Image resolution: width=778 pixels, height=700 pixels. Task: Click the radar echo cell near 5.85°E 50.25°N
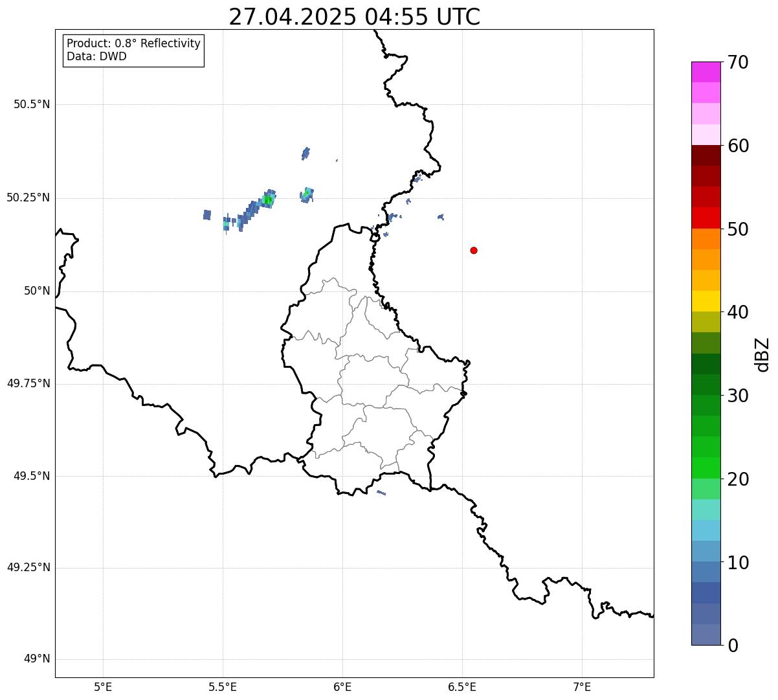point(307,194)
